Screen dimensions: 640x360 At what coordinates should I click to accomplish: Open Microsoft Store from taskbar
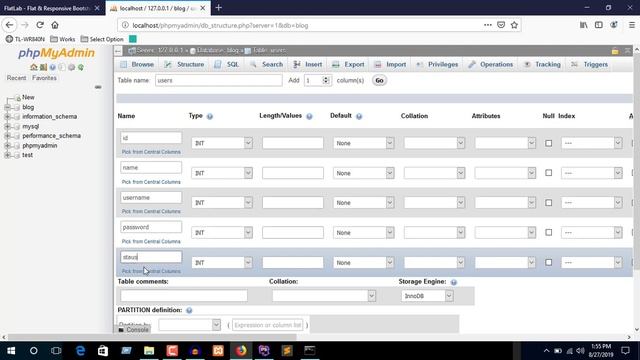tap(103, 351)
